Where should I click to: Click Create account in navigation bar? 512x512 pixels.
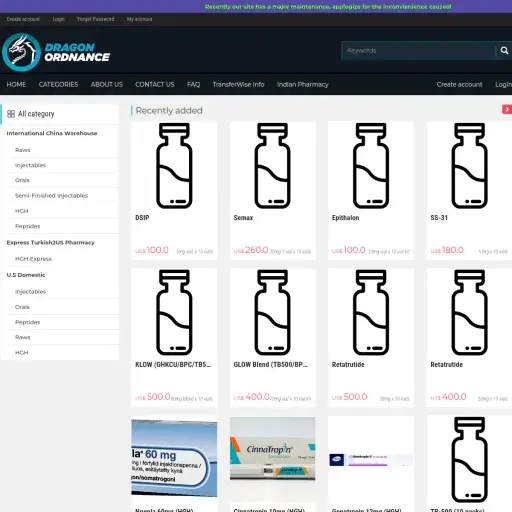point(459,85)
